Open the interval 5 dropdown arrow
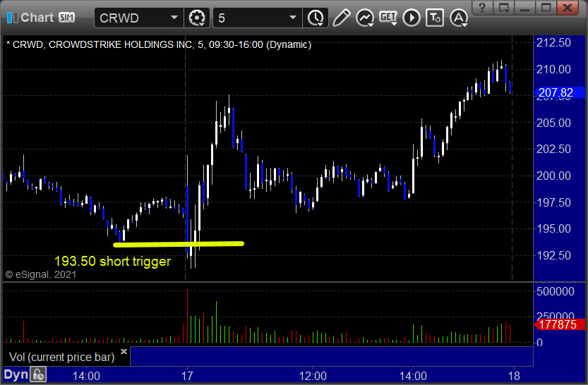 click(x=293, y=18)
